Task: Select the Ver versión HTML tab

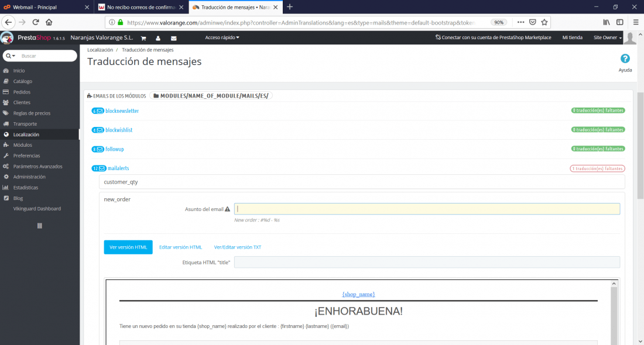Action: [128, 247]
